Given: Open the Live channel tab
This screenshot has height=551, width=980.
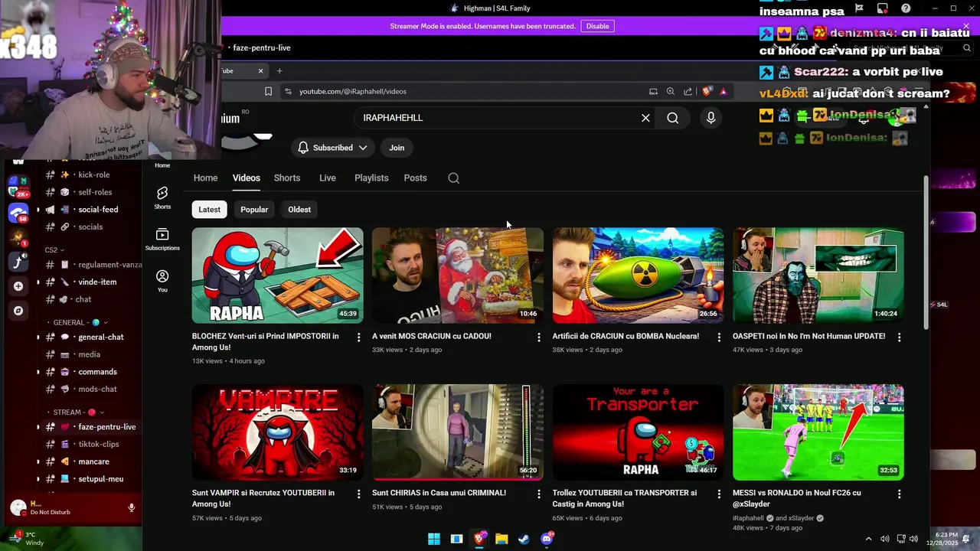Looking at the screenshot, I should pyautogui.click(x=328, y=178).
